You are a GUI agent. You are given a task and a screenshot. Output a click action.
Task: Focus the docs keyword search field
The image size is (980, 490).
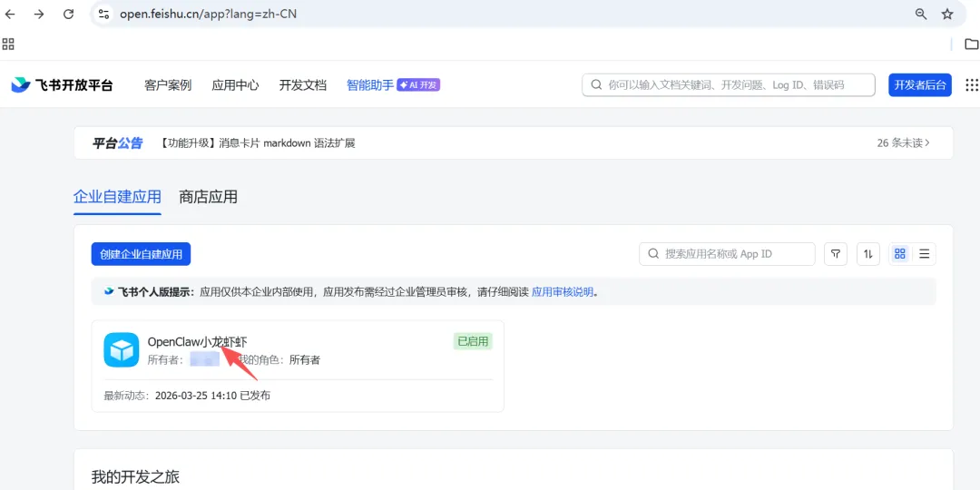pos(728,85)
